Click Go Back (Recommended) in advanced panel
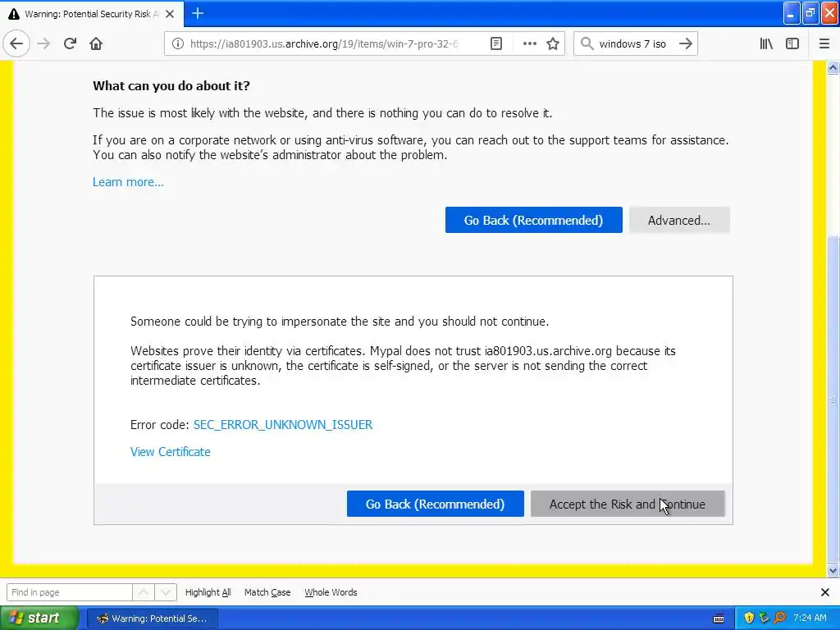 click(x=435, y=504)
